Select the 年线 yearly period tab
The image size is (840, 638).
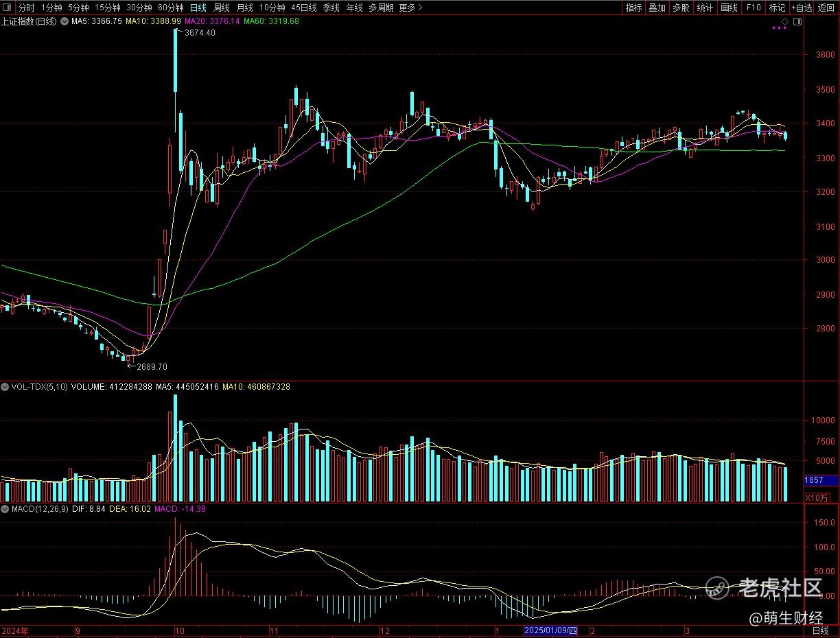(x=354, y=8)
